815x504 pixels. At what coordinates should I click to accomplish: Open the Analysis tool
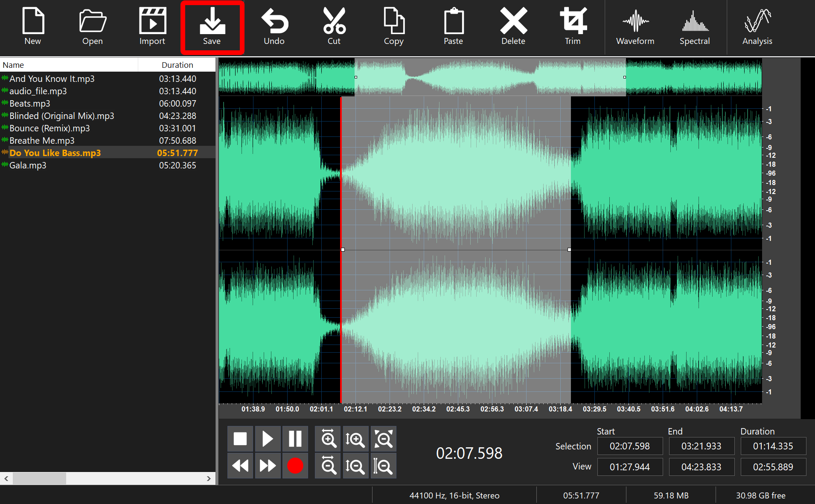[757, 26]
